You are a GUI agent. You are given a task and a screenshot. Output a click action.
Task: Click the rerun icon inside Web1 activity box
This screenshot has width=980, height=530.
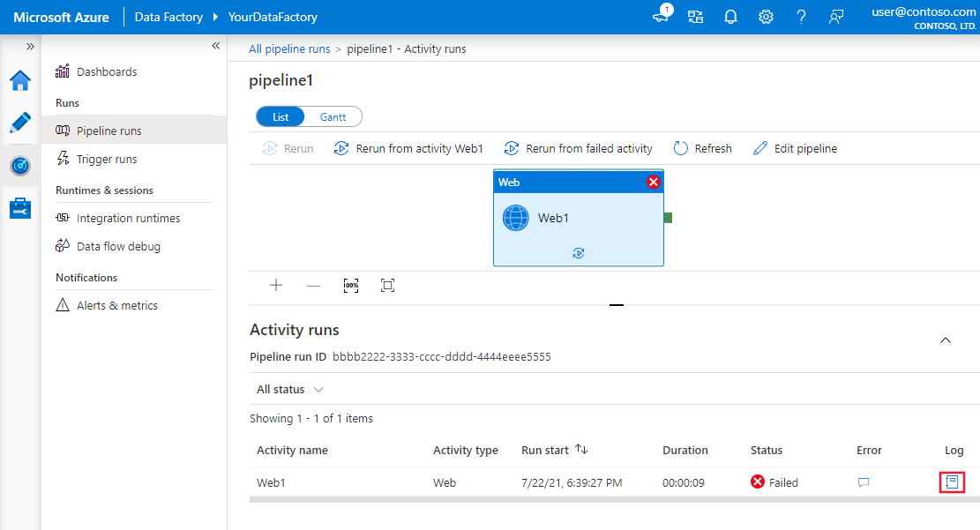578,252
